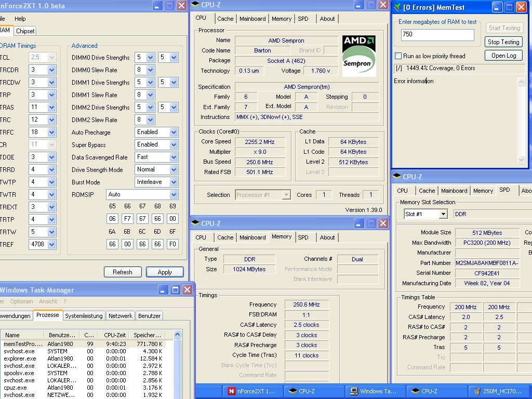
Task: Open the Super Bypass dropdown
Action: (x=174, y=145)
